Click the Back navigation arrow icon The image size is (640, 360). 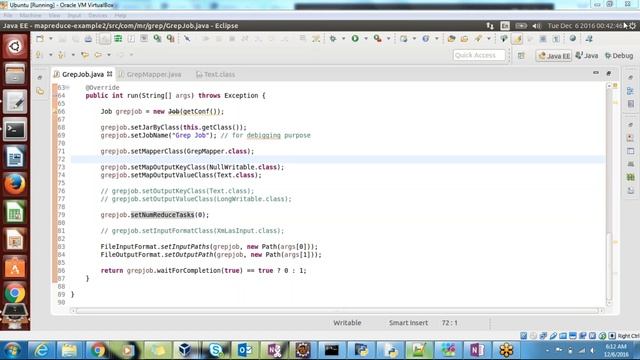(x=98, y=54)
